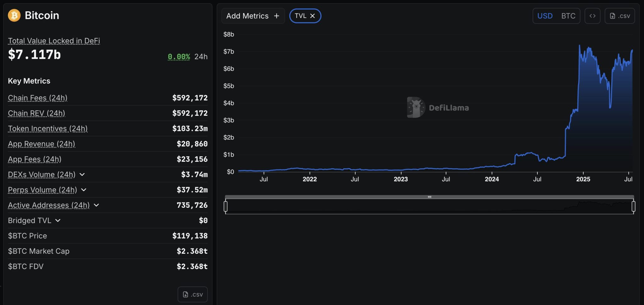
Task: Export key metrics using the bottom .csv icon
Action: (192, 294)
